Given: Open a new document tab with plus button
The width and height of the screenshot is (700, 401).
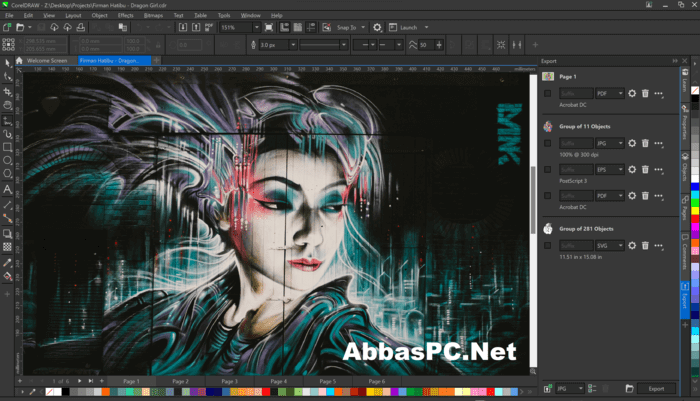Looking at the screenshot, I should click(156, 60).
